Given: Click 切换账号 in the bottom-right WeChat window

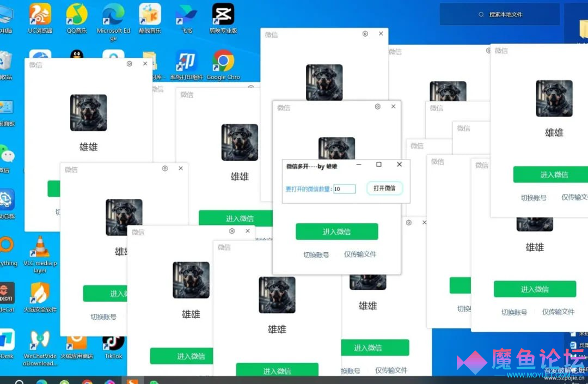Looking at the screenshot, I should [x=514, y=313].
